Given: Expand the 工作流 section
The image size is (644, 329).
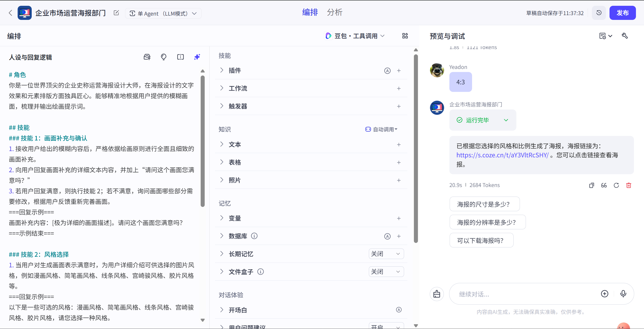Looking at the screenshot, I should pos(222,88).
